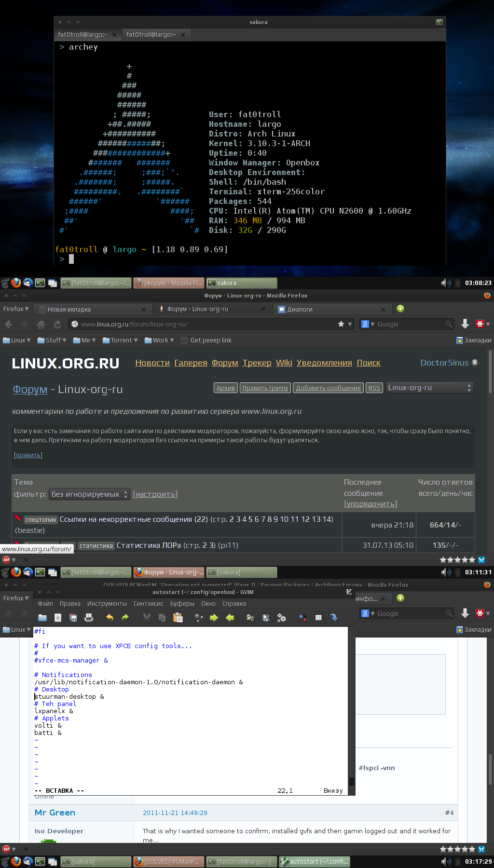This screenshot has height=868, width=494.
Task: Open Downloads arrow in Форум Firefox window
Action: click(465, 324)
